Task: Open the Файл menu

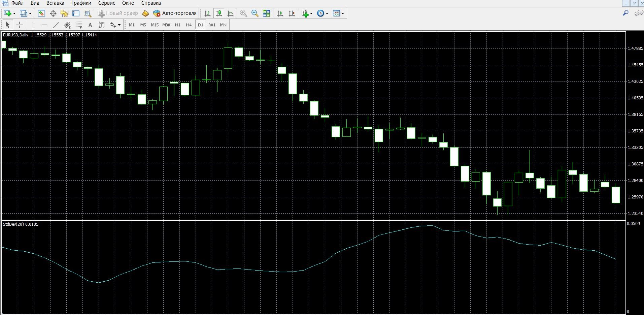Action: point(18,3)
